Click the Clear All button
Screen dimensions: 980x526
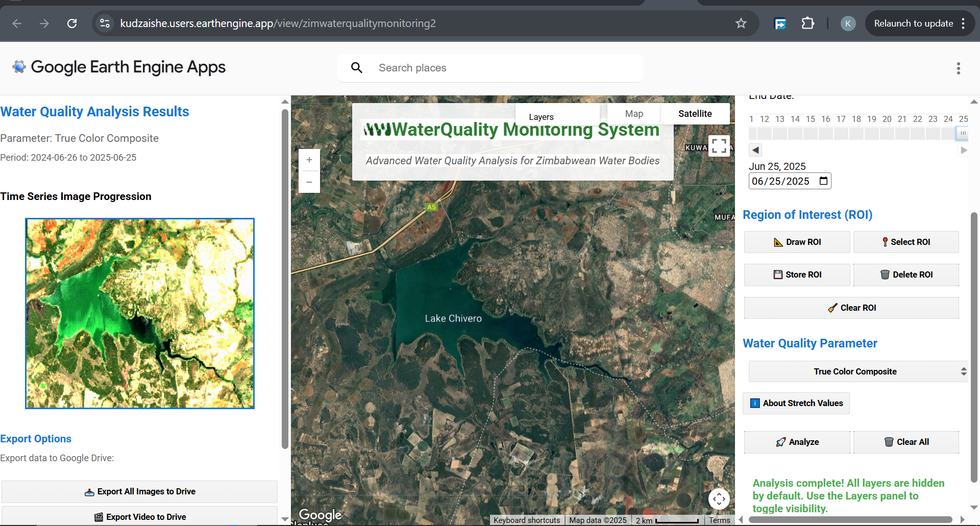point(906,442)
